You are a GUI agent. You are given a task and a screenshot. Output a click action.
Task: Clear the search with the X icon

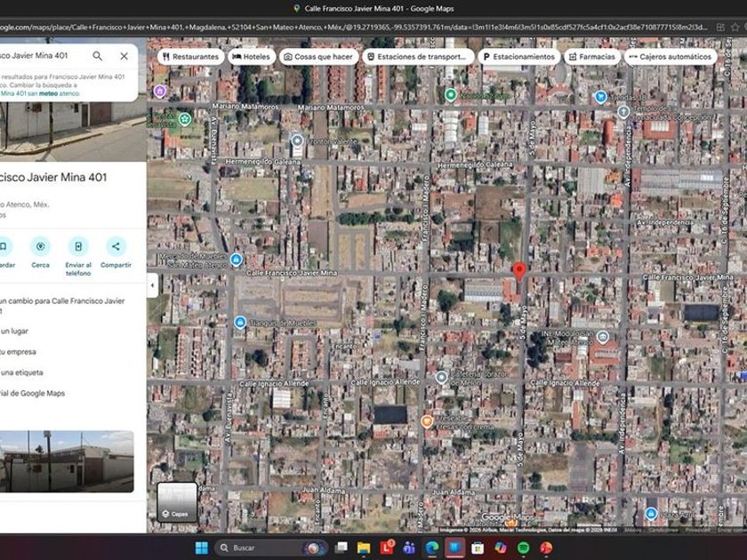coord(124,56)
